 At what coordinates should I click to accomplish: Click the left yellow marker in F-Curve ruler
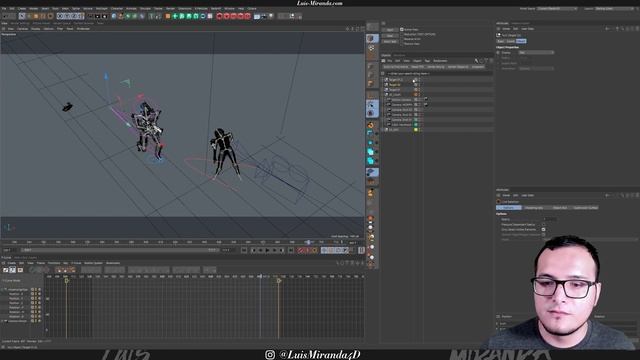[x=67, y=280]
